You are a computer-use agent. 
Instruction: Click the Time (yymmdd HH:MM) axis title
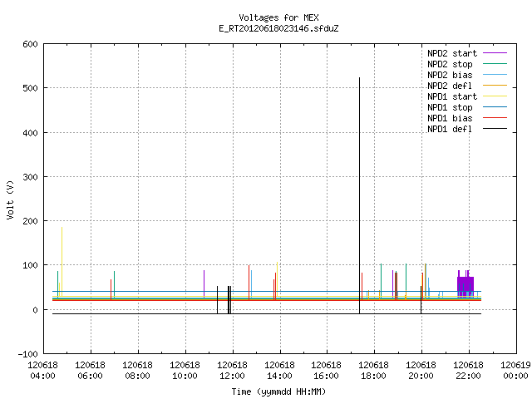click(278, 392)
